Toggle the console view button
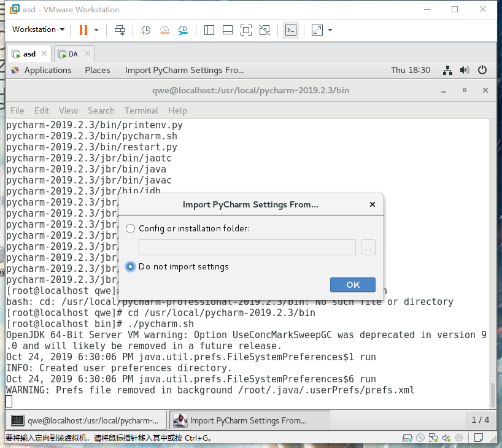This screenshot has height=448, width=502. 291,30
